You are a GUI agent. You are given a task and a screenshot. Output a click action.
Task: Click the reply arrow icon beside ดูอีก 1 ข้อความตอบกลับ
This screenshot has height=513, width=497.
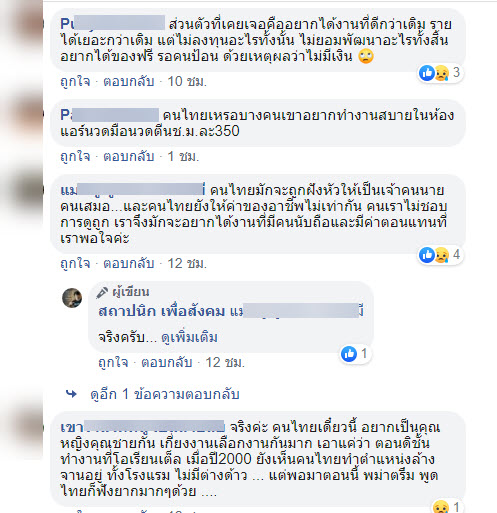71,394
